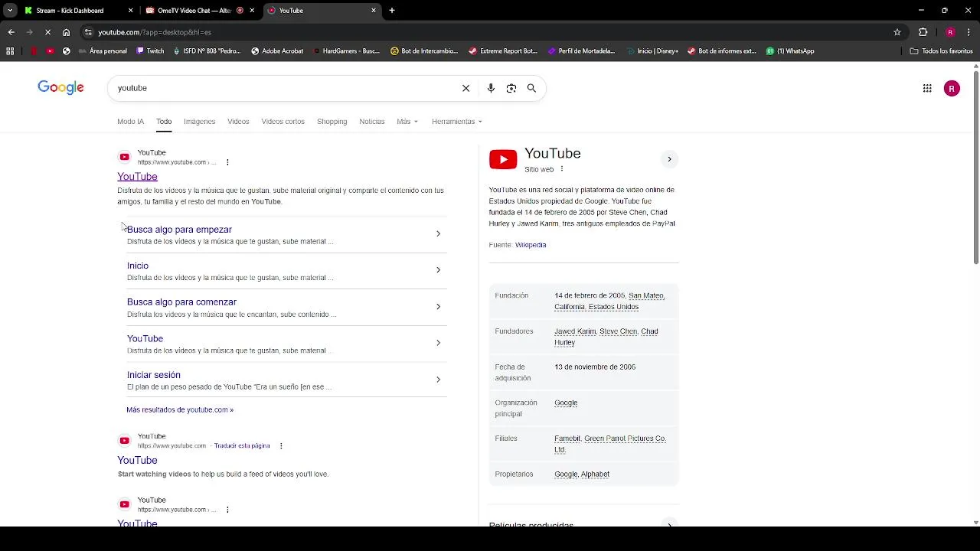Screen dimensions: 980x551
Task: Open the Google account avatar on the page
Action: [952, 88]
